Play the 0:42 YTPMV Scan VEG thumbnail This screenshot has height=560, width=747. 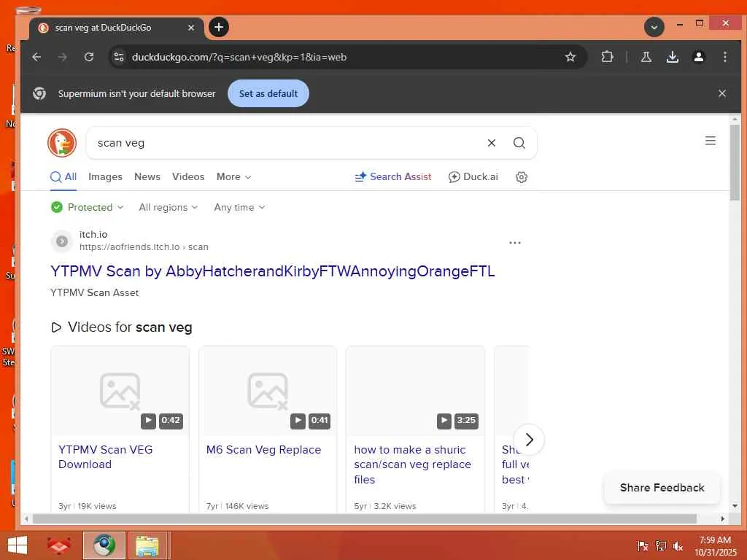pyautogui.click(x=120, y=391)
